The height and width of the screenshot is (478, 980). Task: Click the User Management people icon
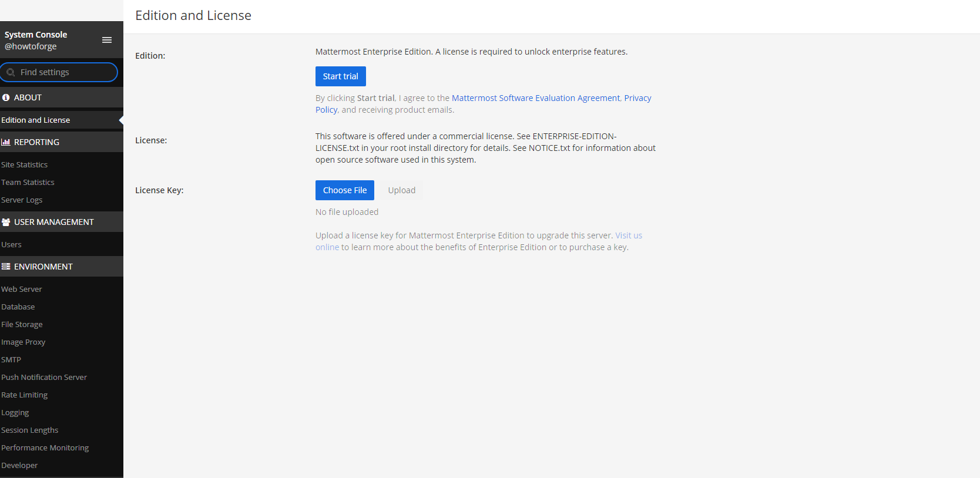(x=6, y=222)
